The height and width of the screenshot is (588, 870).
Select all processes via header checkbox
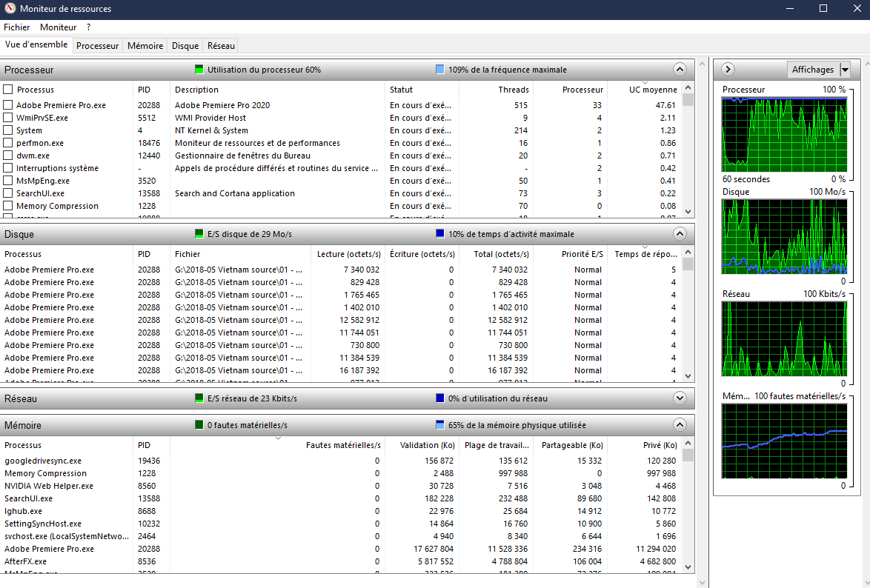tap(8, 90)
